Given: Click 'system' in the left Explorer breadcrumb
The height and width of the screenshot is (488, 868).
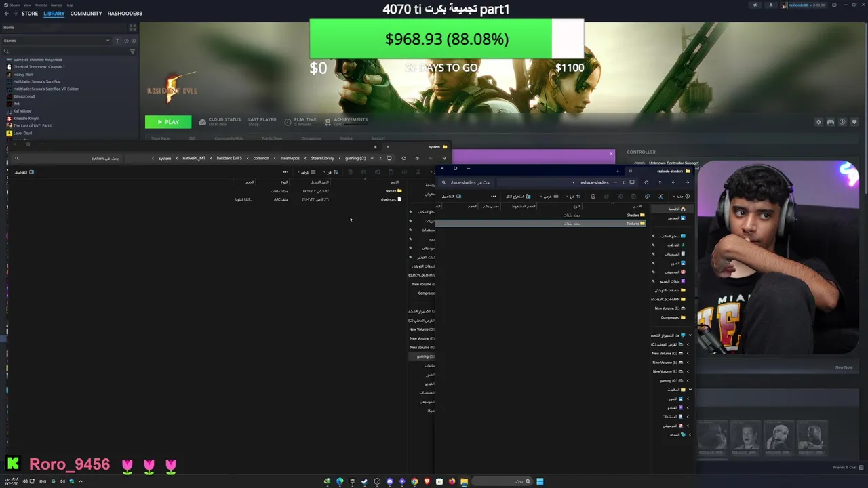Looking at the screenshot, I should pyautogui.click(x=165, y=158).
